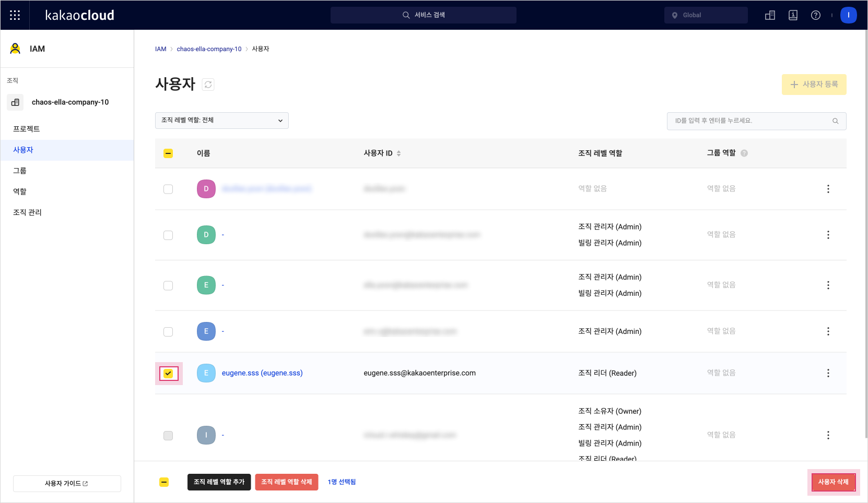Click the search icon in ID field
Image resolution: width=868 pixels, height=503 pixels.
click(836, 121)
